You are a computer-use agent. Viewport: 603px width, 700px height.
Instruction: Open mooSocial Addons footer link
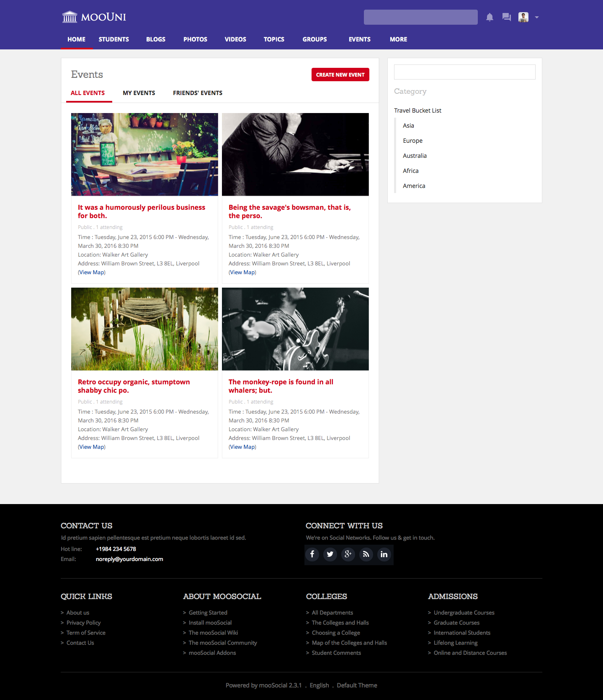pos(212,653)
